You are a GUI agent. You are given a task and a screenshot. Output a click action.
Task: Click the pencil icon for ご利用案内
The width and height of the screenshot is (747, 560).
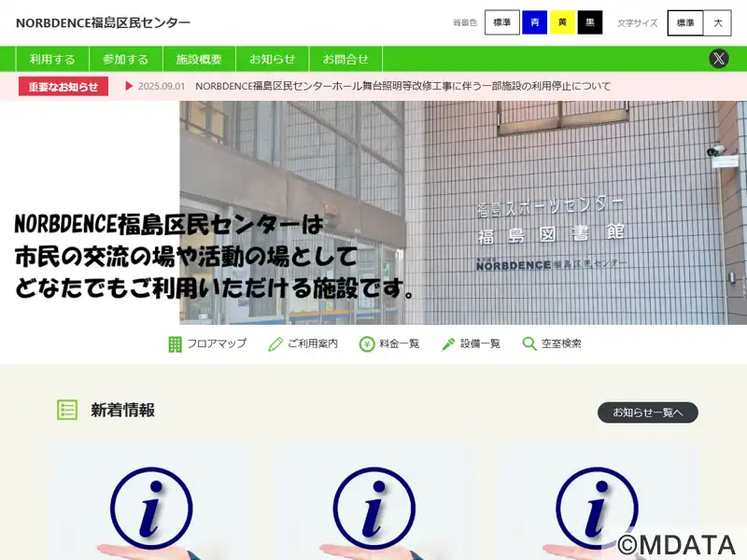pos(275,343)
